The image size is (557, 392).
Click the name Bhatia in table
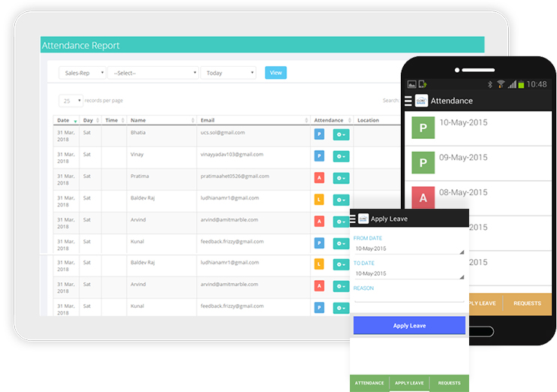(x=138, y=132)
